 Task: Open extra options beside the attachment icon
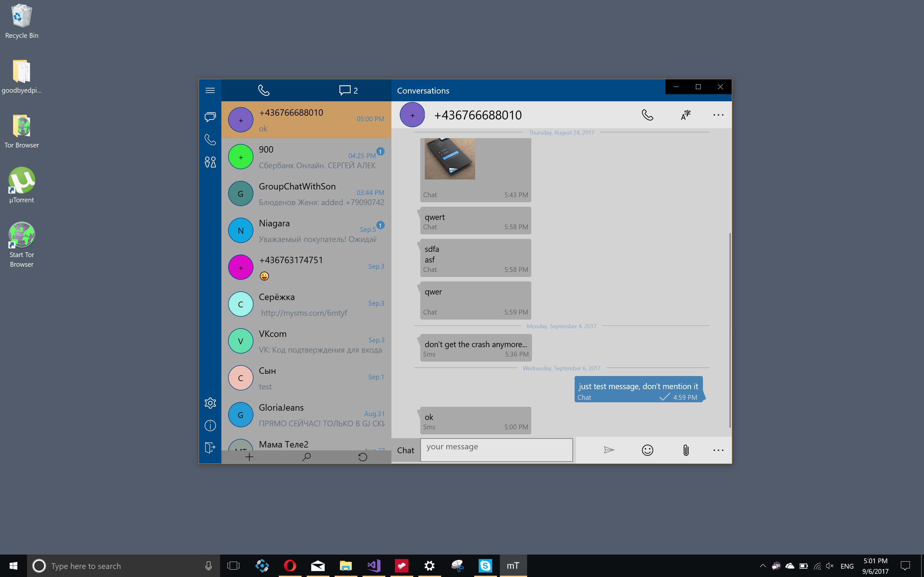(718, 450)
